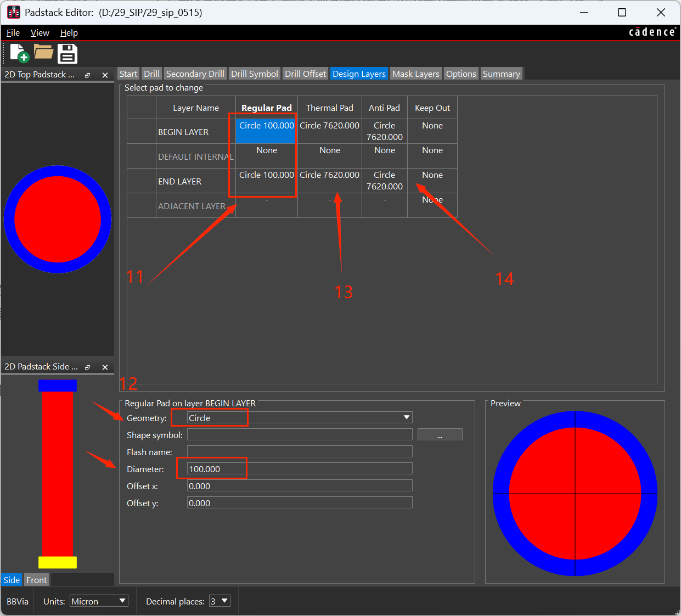
Task: Float the 2D Top Padstack panel
Action: (88, 75)
